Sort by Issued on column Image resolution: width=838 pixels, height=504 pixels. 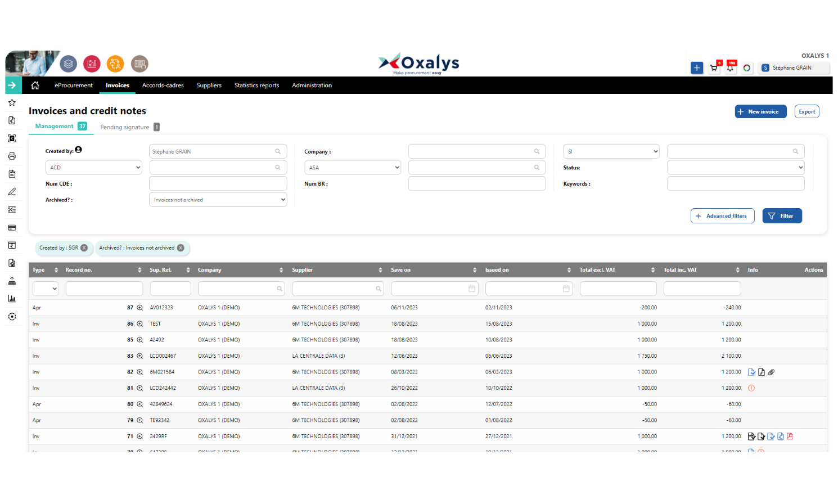(569, 270)
